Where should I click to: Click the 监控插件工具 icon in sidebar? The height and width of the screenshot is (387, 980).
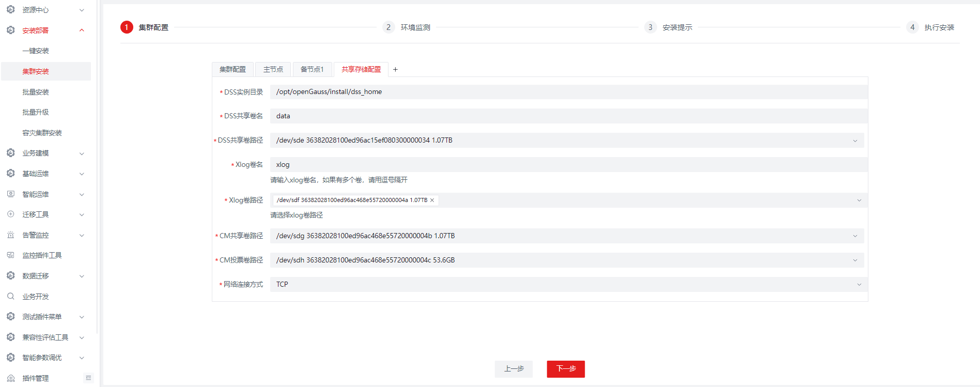tap(11, 255)
